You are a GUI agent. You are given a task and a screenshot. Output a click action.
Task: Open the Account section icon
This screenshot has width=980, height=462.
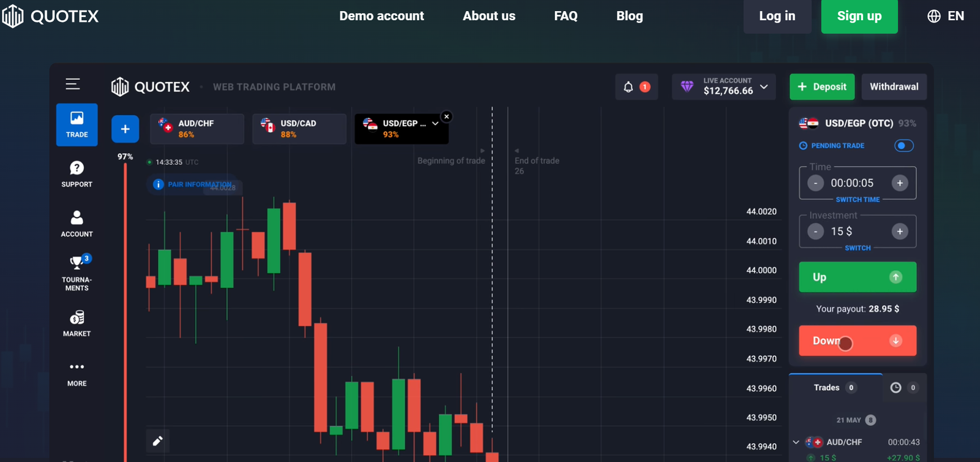[x=77, y=218]
